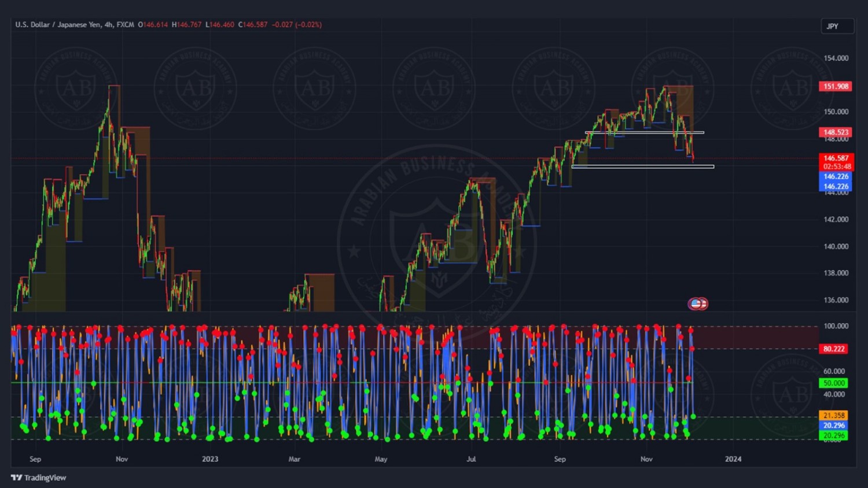Click the change value -0.027 (-0.02%)
Image resolution: width=868 pixels, height=488 pixels.
tap(297, 25)
